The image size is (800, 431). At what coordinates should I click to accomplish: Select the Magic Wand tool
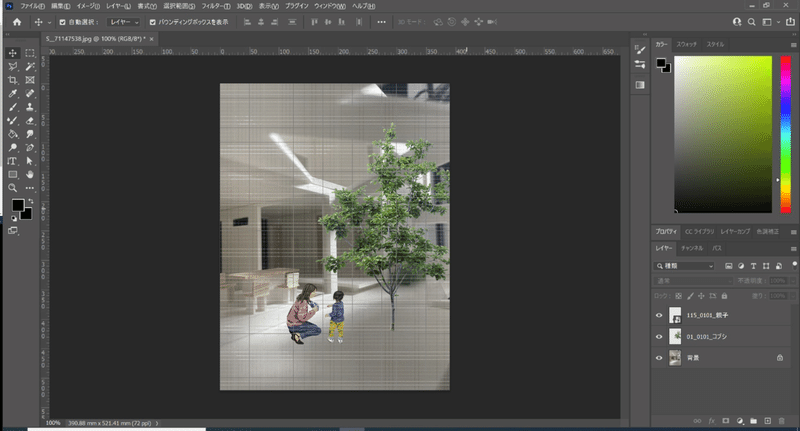point(30,66)
